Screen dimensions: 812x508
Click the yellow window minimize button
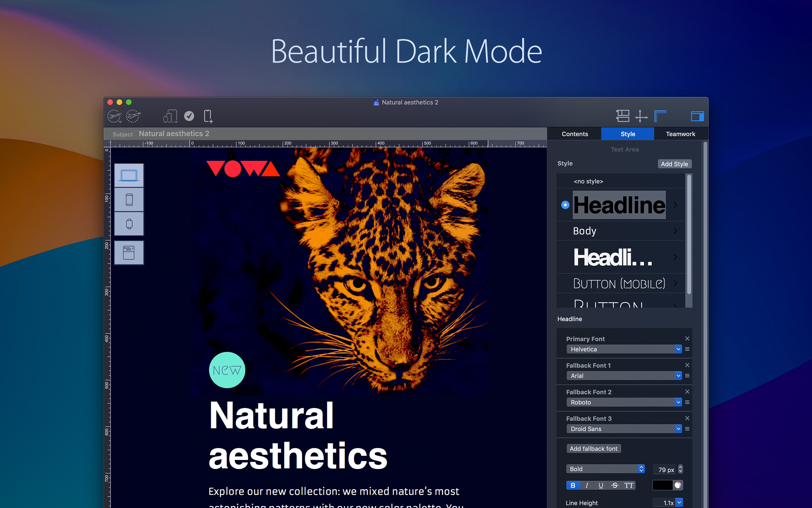coord(120,102)
